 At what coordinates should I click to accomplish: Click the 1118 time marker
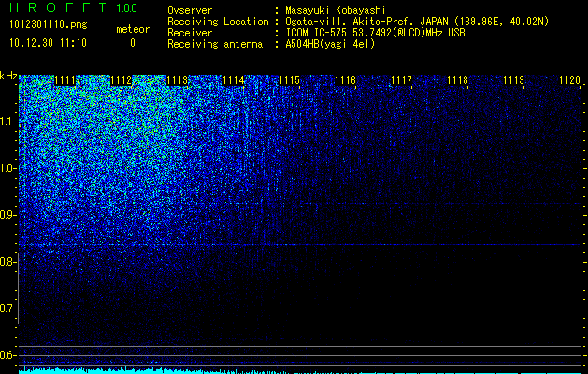(x=457, y=80)
